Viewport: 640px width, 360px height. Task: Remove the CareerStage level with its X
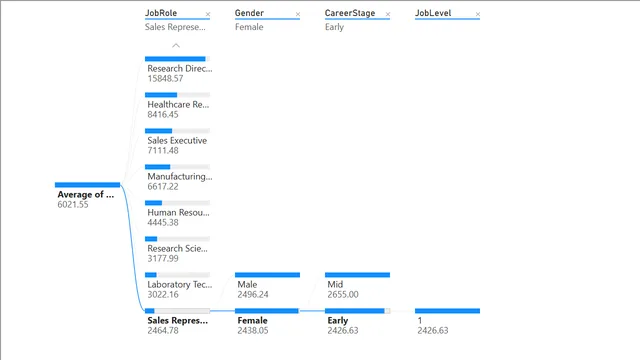click(x=388, y=14)
